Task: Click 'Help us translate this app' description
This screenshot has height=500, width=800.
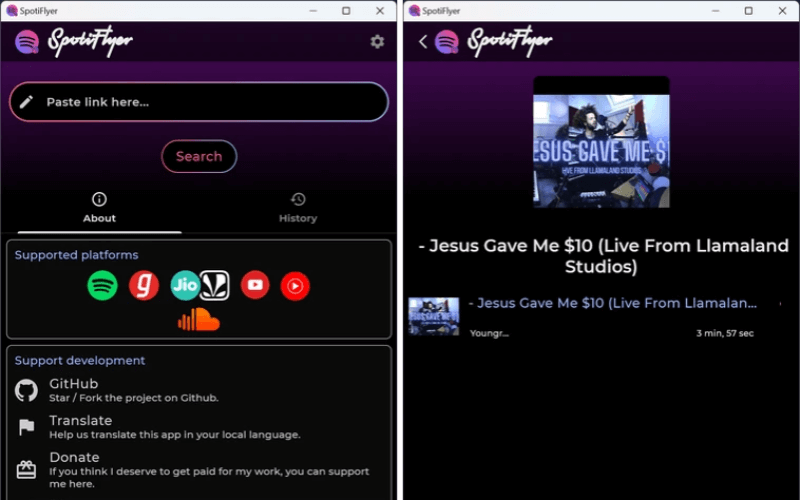Action: (175, 435)
